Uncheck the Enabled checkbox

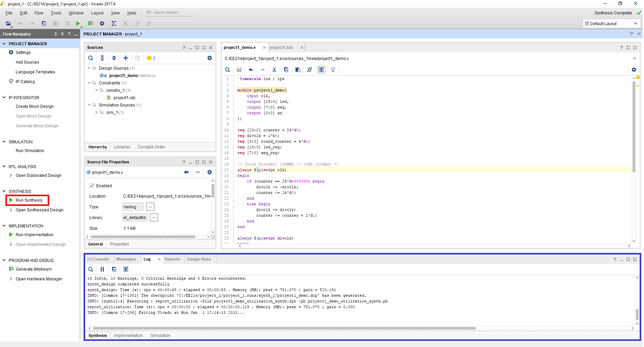pos(92,186)
